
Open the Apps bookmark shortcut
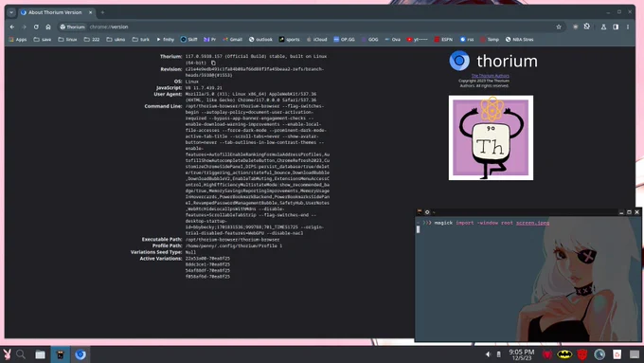[x=18, y=40]
